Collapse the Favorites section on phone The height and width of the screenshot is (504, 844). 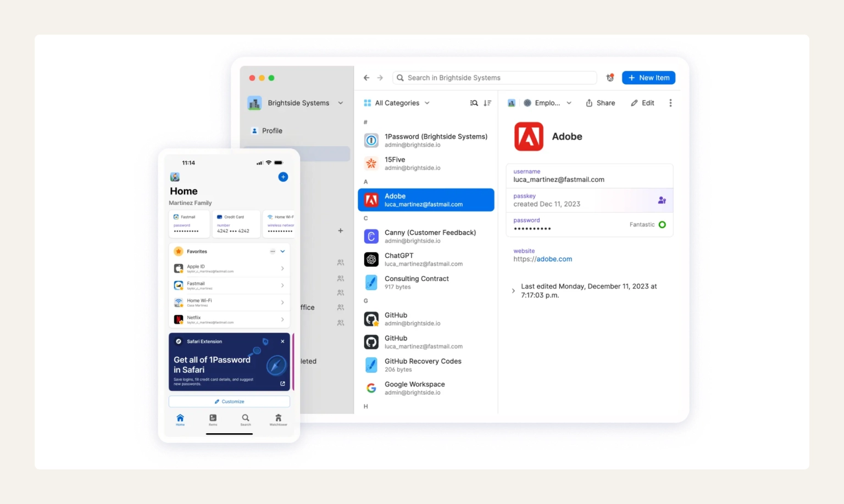pyautogui.click(x=282, y=251)
